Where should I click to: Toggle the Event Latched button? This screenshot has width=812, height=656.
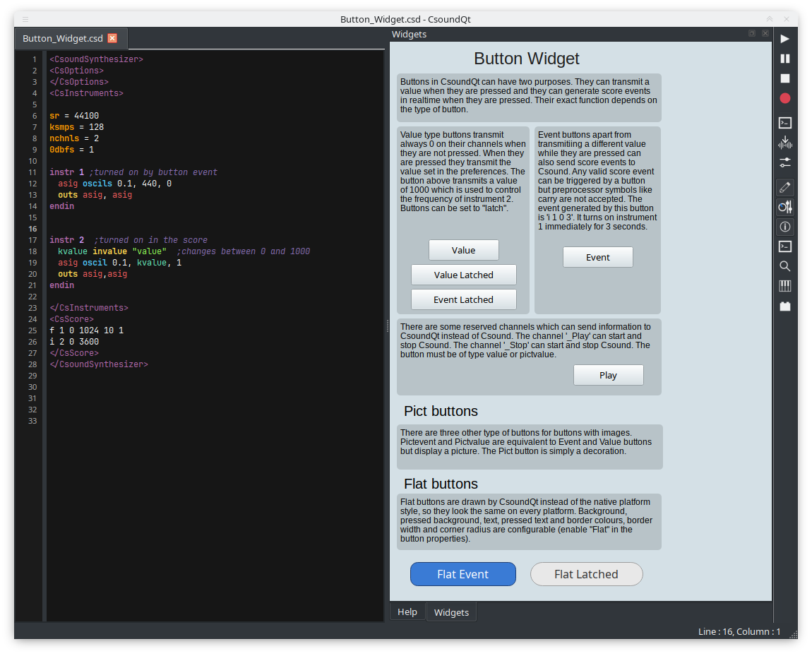click(463, 300)
